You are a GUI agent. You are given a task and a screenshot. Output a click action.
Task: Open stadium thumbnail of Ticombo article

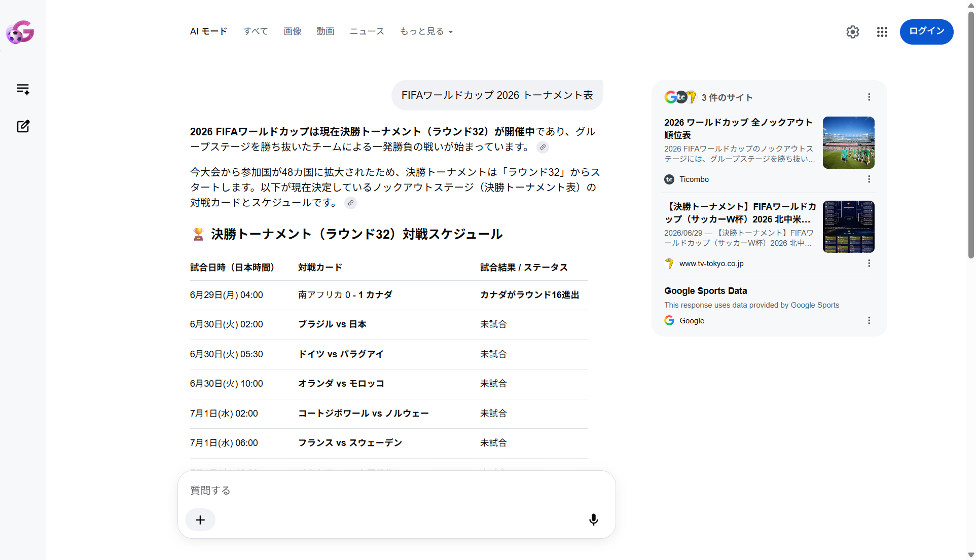848,142
